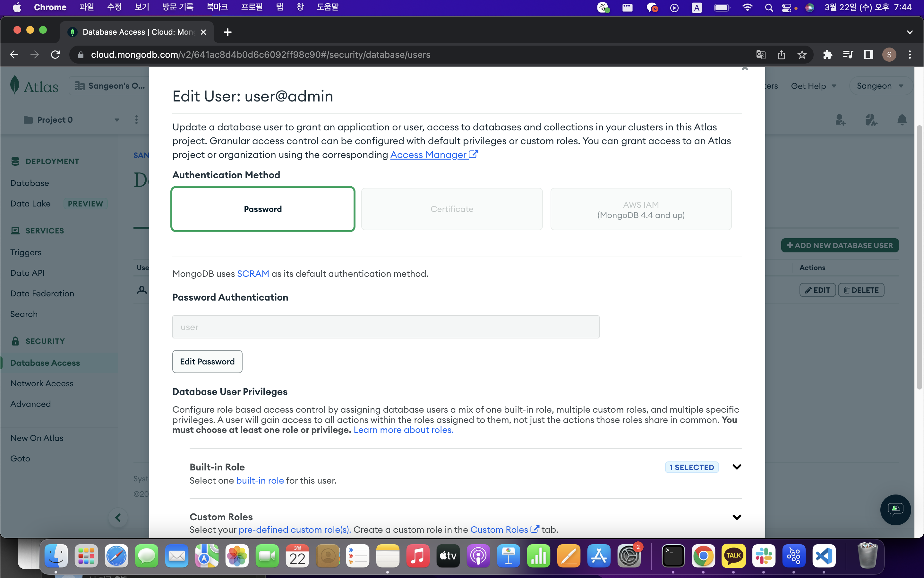Open Terminal from the Dock
This screenshot has height=578, width=924.
click(x=673, y=556)
